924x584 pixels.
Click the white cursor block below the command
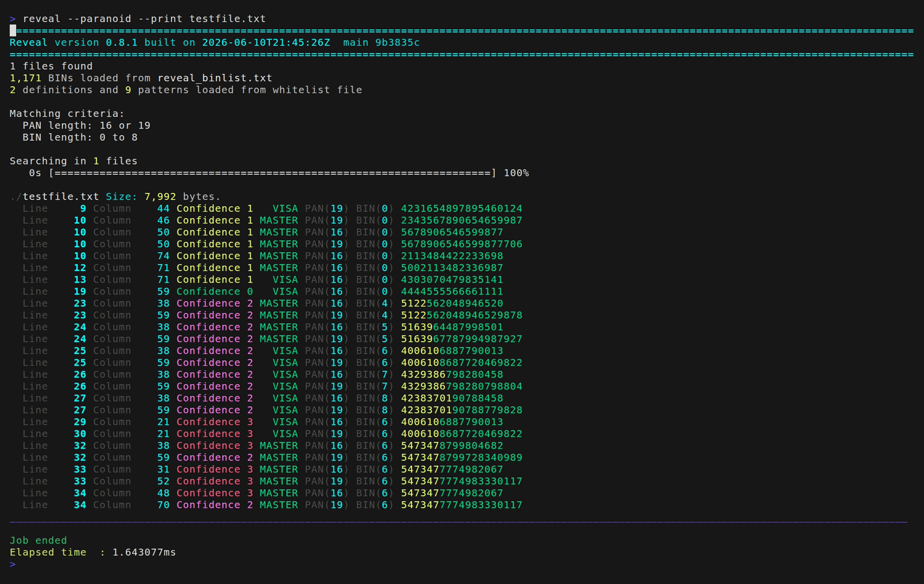pyautogui.click(x=13, y=31)
